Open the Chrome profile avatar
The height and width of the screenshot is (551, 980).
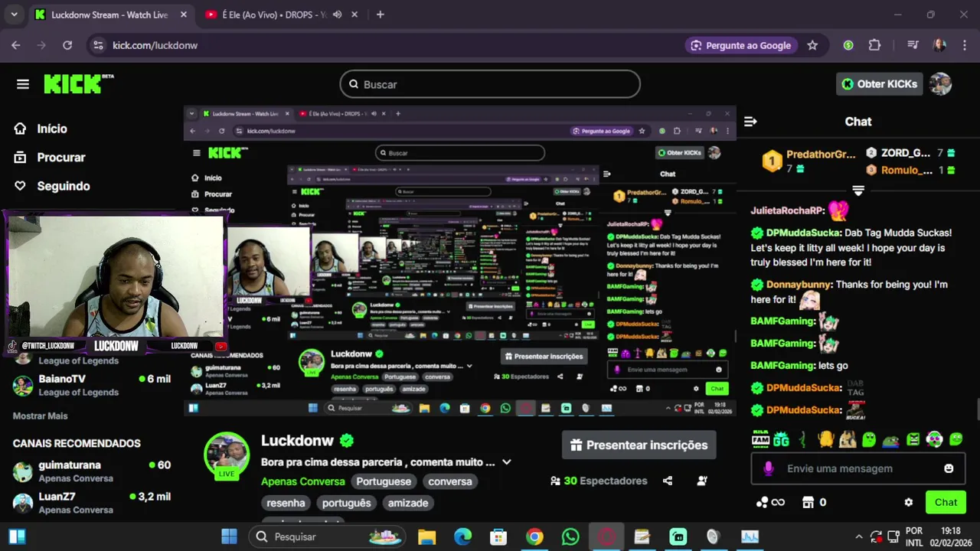click(x=939, y=45)
